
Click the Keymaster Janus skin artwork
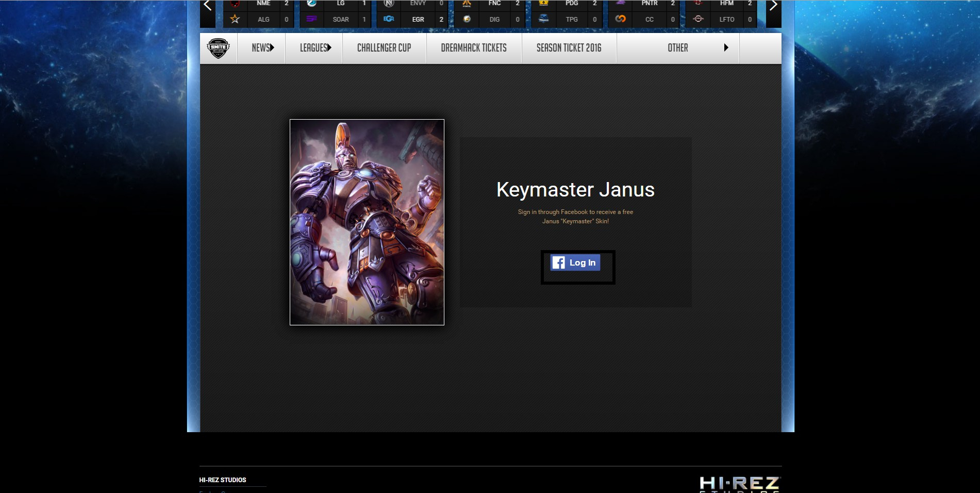pyautogui.click(x=367, y=222)
